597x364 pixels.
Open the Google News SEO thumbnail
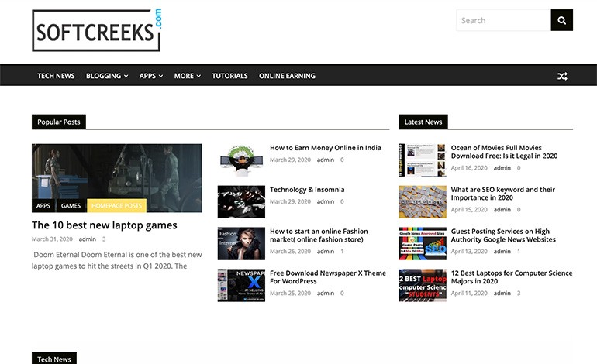[x=423, y=244]
